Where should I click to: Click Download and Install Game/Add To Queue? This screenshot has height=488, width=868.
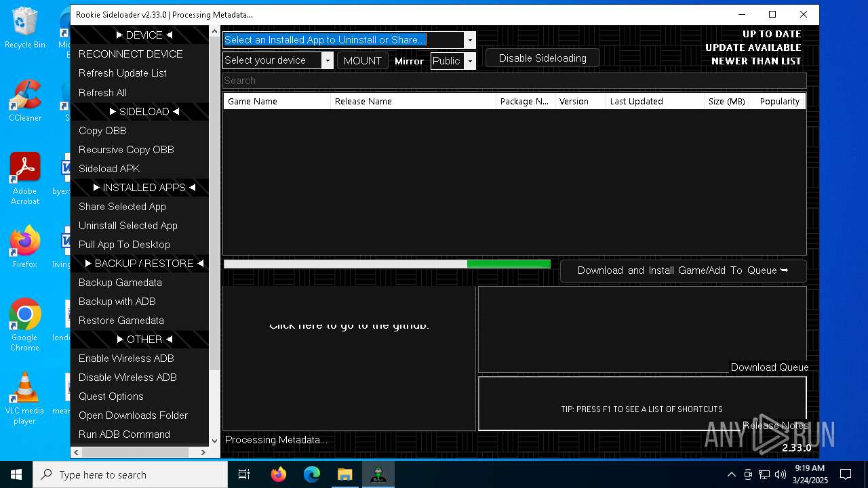683,270
